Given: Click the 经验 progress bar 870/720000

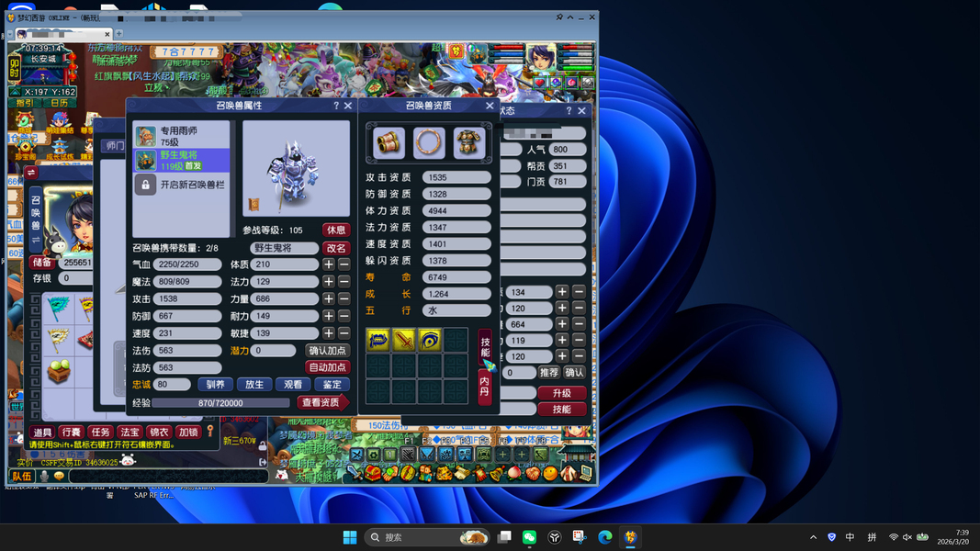Looking at the screenshot, I should (x=220, y=403).
